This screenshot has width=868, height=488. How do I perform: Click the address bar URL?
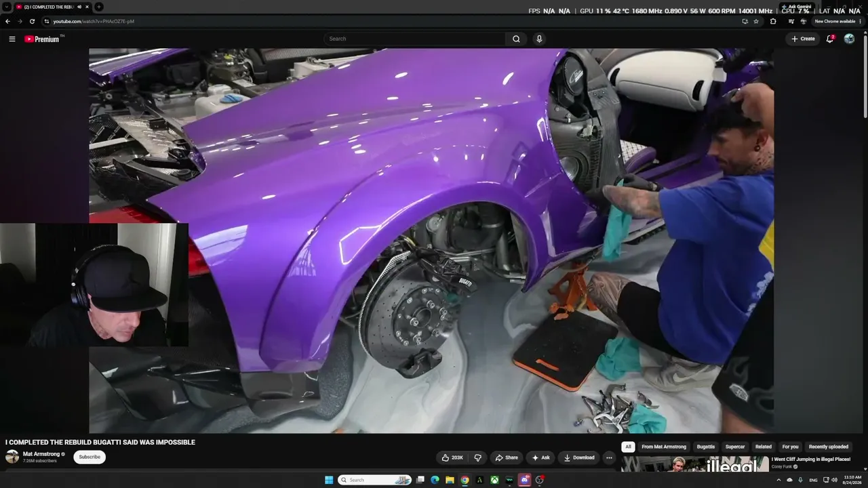point(94,21)
